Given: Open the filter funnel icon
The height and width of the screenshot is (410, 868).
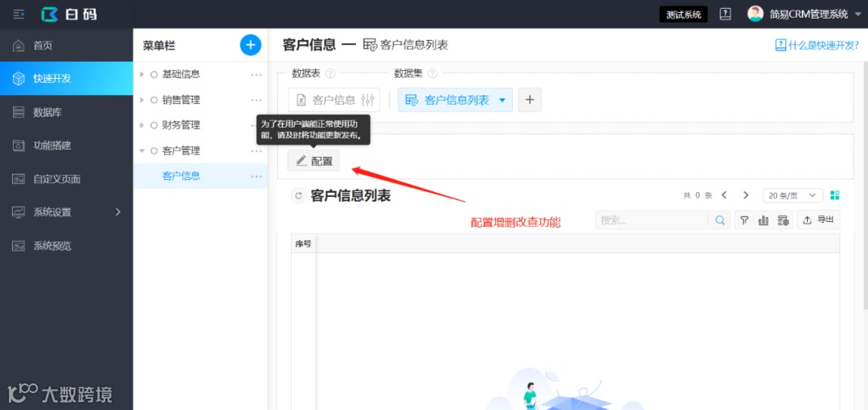Looking at the screenshot, I should tap(744, 220).
